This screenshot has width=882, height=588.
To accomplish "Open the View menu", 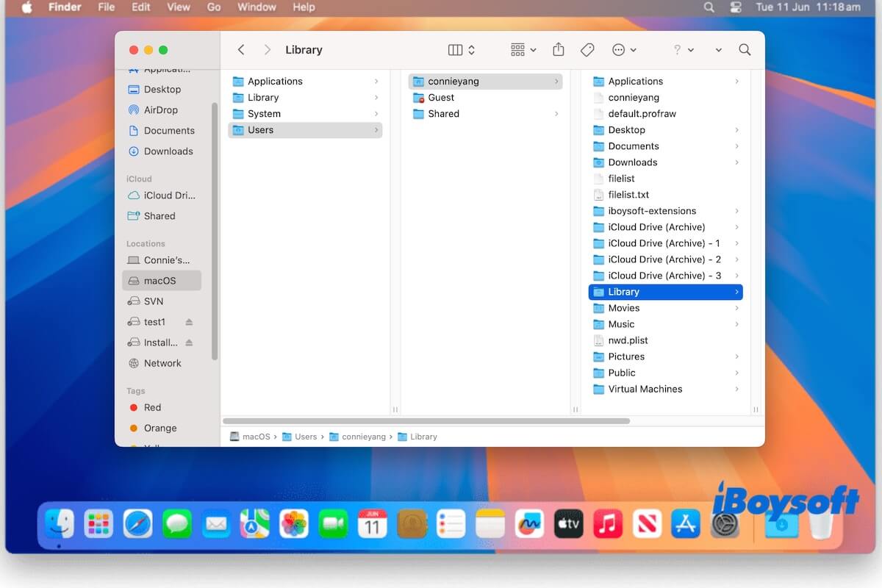I will (x=179, y=7).
